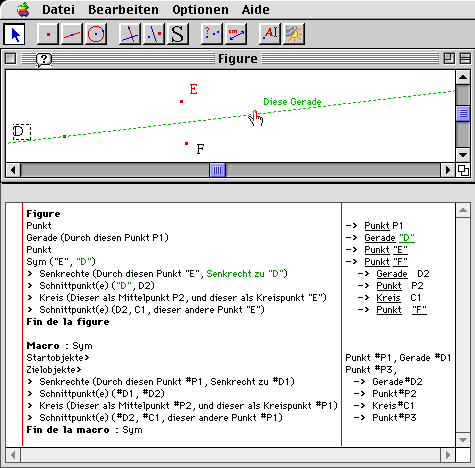Select the arrow pointer tool
The width and height of the screenshot is (475, 468).
[x=14, y=34]
